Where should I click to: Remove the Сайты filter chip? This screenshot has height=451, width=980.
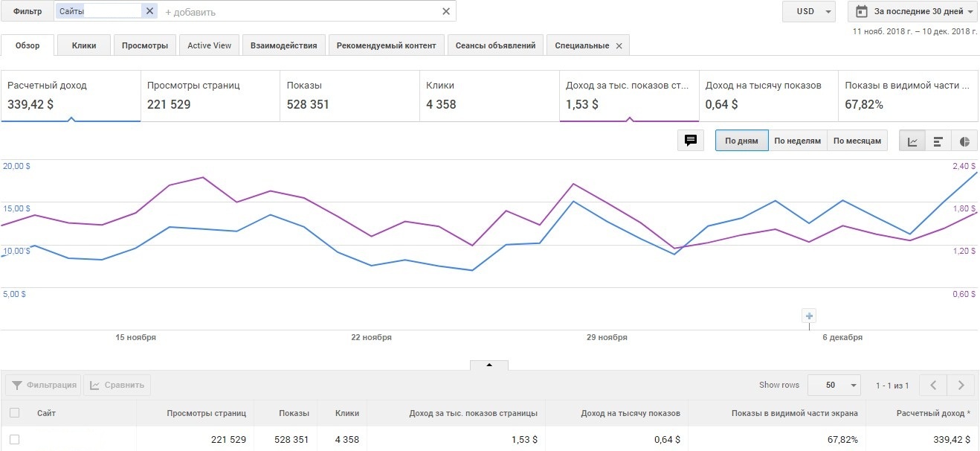coord(149,11)
